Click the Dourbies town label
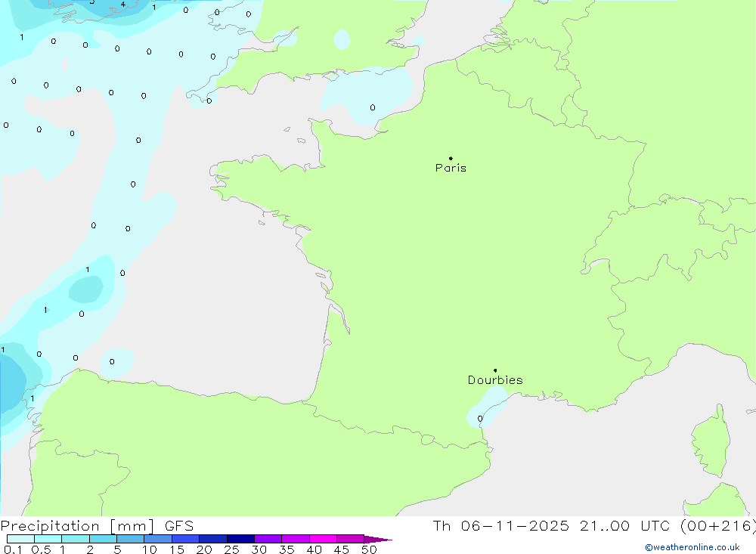This screenshot has width=756, height=554. (495, 380)
